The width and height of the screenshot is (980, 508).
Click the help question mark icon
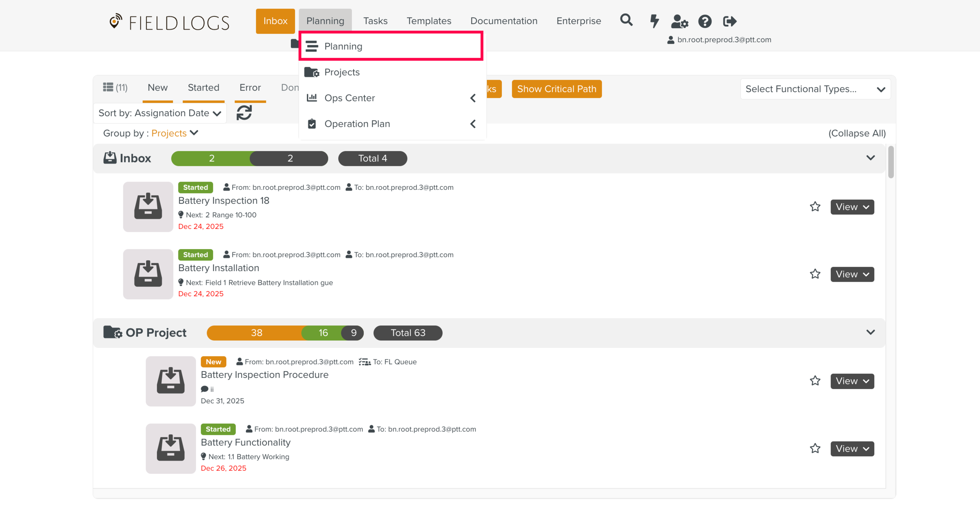pos(704,21)
